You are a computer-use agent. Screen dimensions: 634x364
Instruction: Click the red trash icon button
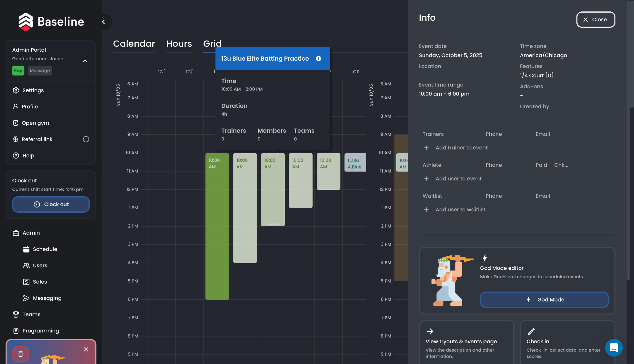click(20, 354)
